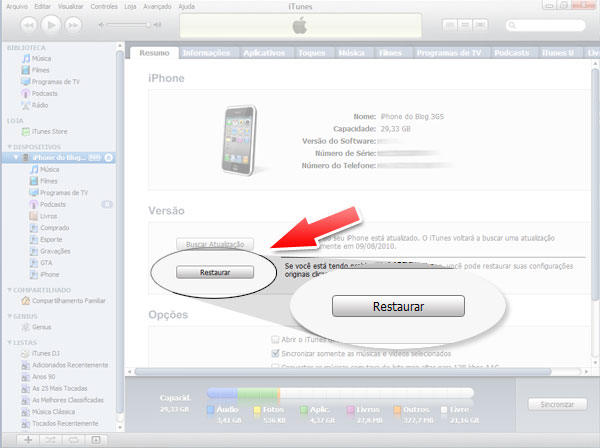Open Rádio in the library
Image resolution: width=600 pixels, height=448 pixels.
(x=35, y=105)
